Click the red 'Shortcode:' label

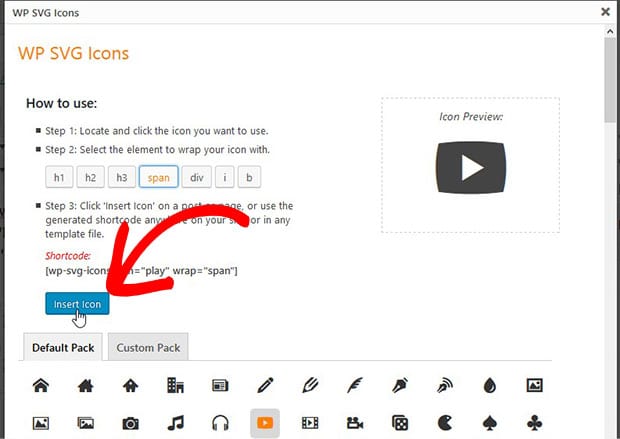[68, 255]
